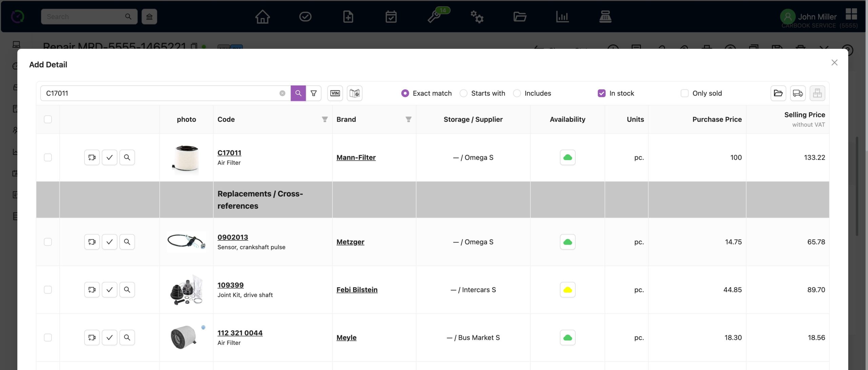868x370 pixels.
Task: Open the C17011 code link
Action: (229, 153)
